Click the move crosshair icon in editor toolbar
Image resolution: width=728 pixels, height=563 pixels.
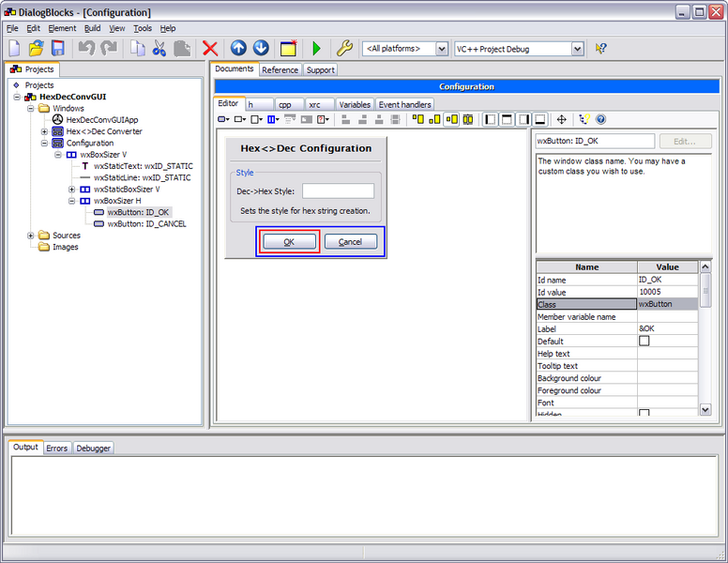point(561,119)
